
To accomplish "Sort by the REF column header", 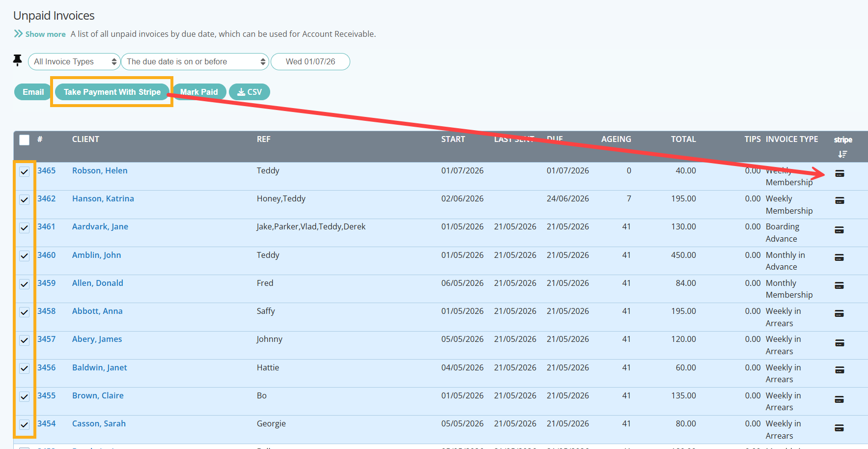I will pos(263,139).
